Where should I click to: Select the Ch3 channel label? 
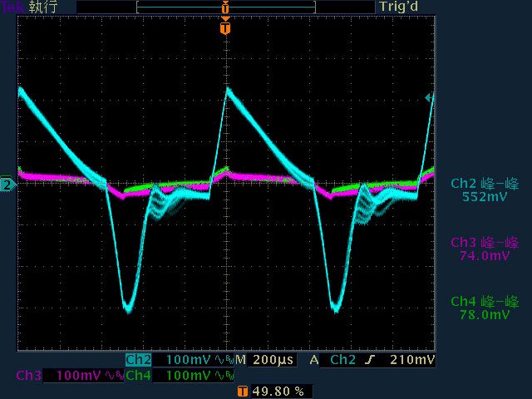point(27,376)
